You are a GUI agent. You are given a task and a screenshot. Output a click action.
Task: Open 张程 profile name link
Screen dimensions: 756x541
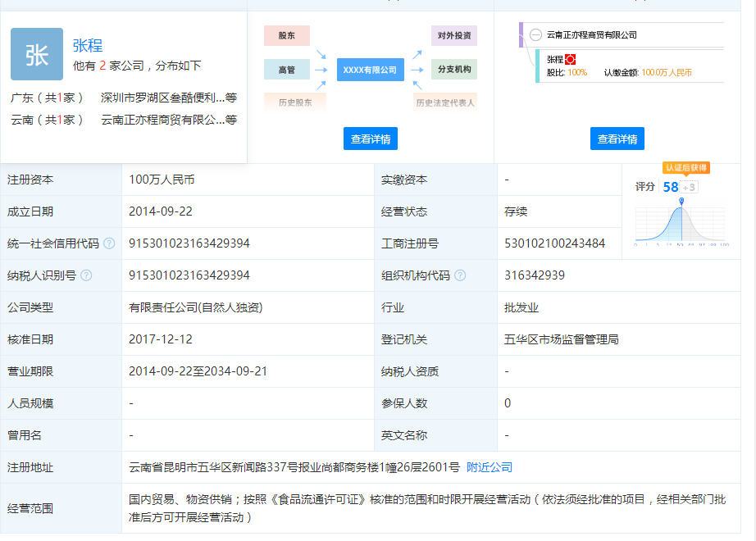[88, 46]
